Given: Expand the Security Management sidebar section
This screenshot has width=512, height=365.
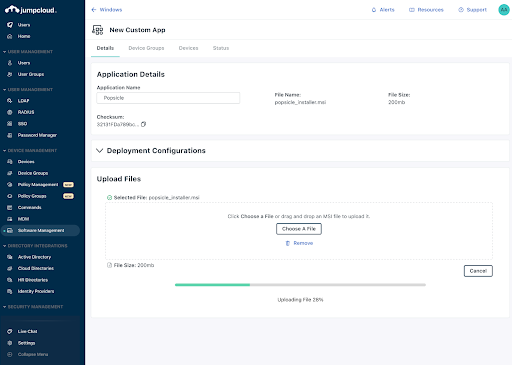Looking at the screenshot, I should 5,307.
